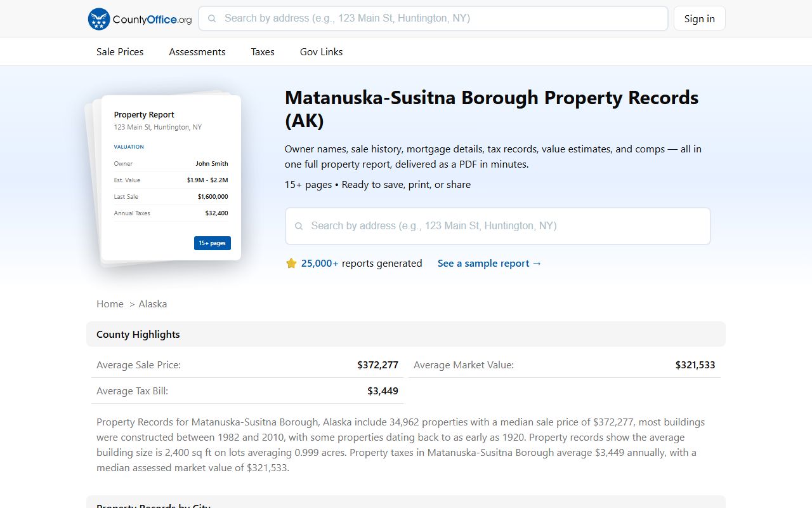Open the Taxes menu item

tap(263, 52)
